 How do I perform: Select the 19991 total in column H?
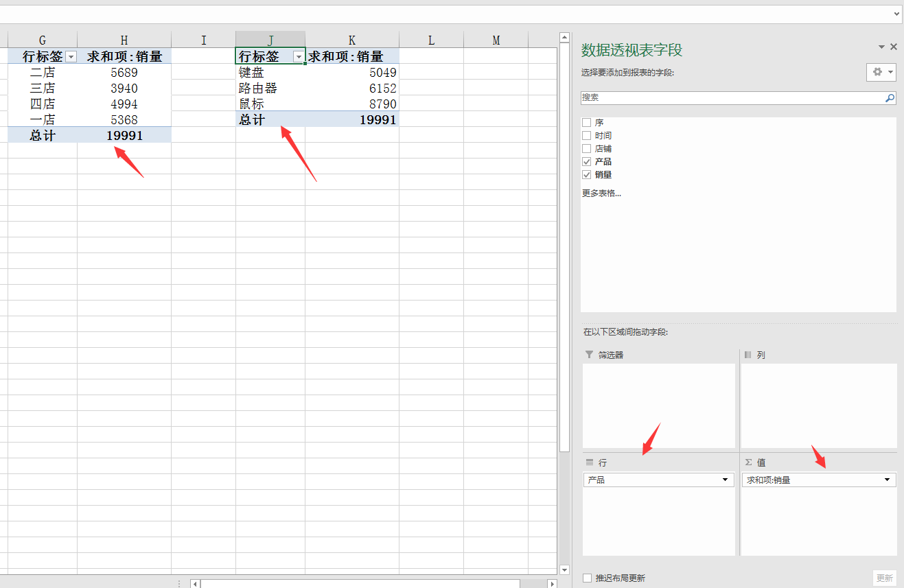click(x=124, y=135)
